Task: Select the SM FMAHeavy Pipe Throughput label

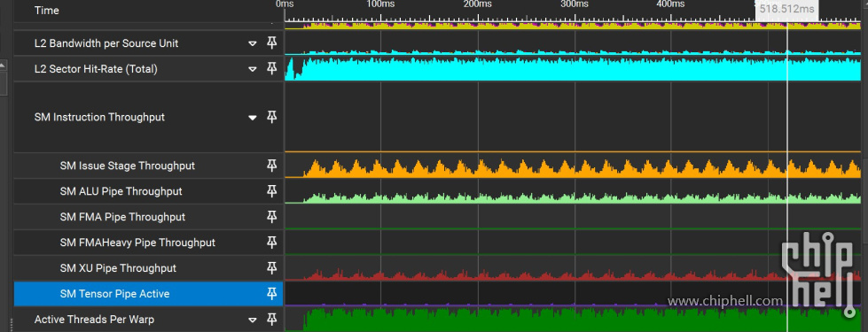Action: [137, 243]
